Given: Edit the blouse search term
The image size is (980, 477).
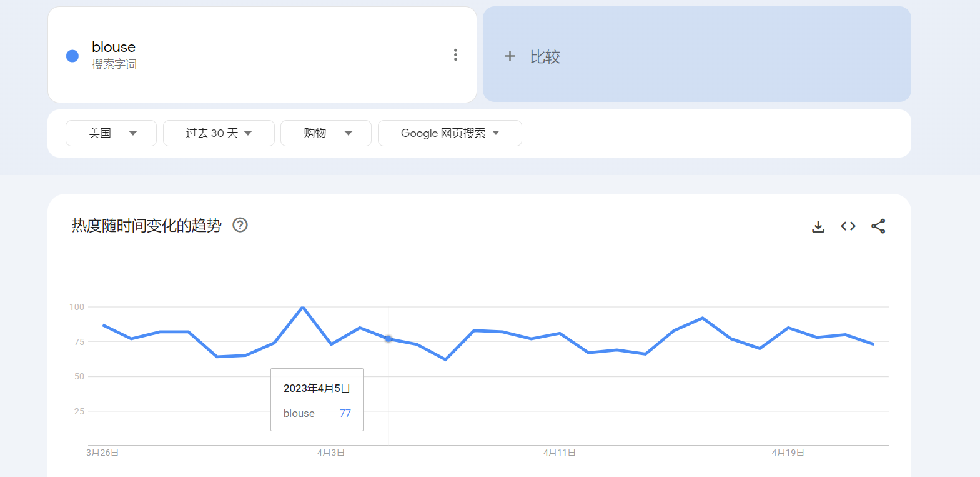Looking at the screenshot, I should point(113,47).
